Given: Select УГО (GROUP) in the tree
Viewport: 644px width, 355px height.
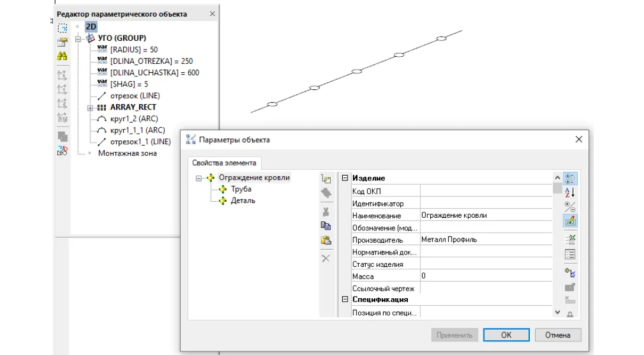Looking at the screenshot, I should click(122, 38).
